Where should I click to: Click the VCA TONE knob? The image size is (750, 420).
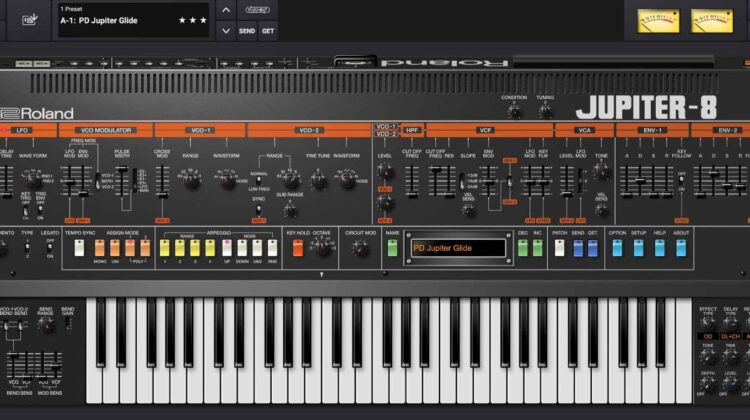pos(601,172)
